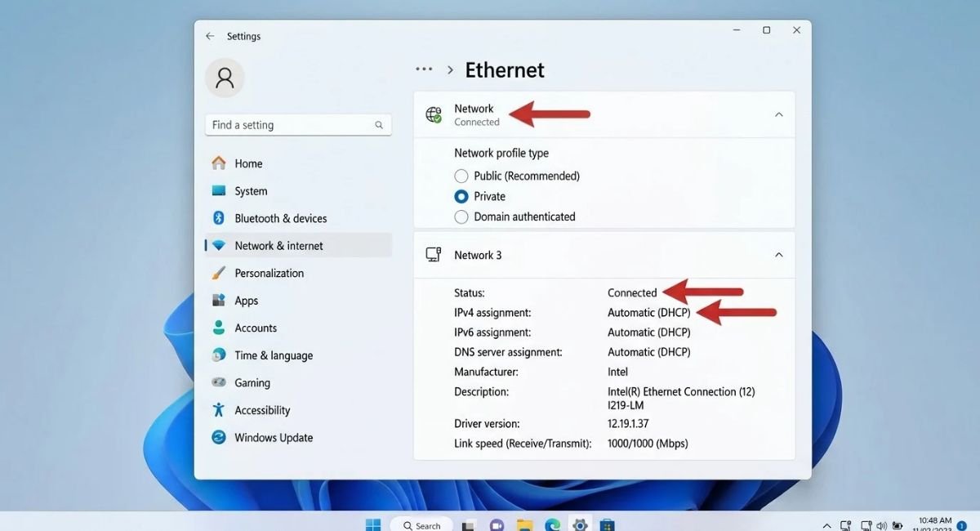The image size is (980, 531).
Task: Click link speed 1000/1000 (Mbps)
Action: tap(648, 444)
